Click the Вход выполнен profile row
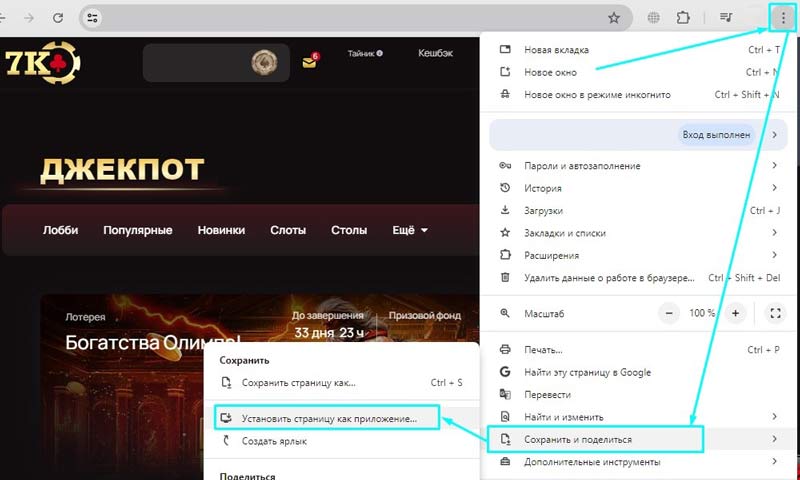800x480 pixels. (638, 135)
